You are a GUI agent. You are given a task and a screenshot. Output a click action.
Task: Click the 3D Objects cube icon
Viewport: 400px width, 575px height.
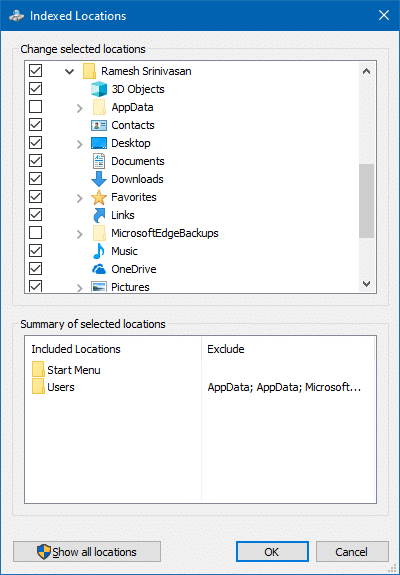(99, 89)
